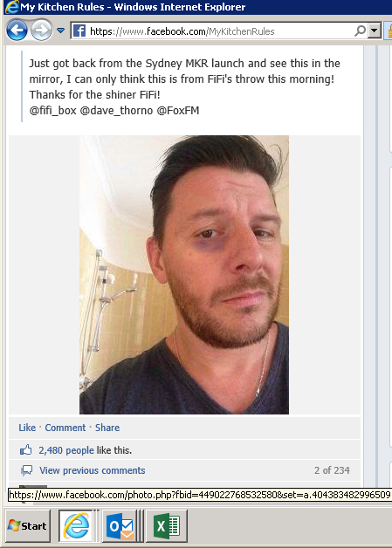Click the thumbs-up likes icon
This screenshot has width=392, height=548.
coord(25,450)
